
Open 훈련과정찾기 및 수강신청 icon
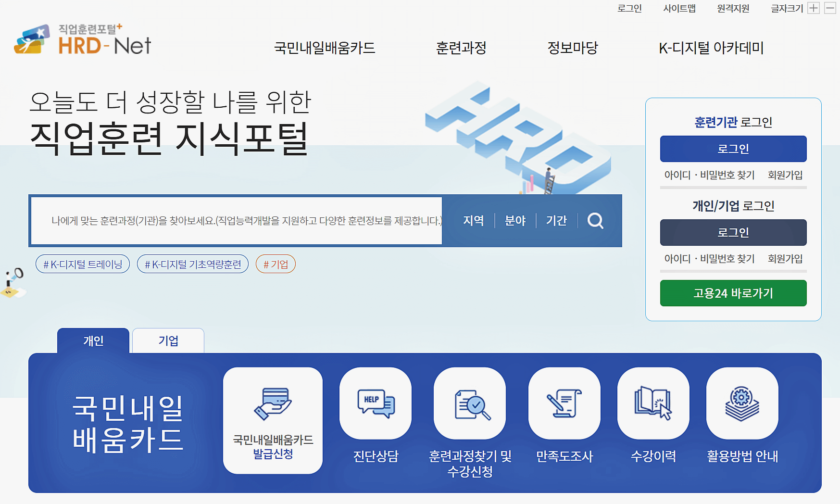470,403
